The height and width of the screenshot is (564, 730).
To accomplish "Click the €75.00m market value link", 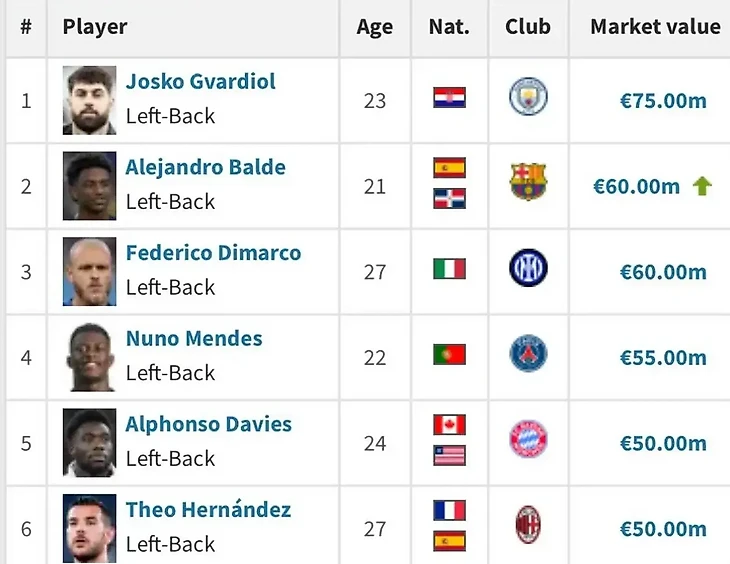I will pyautogui.click(x=663, y=101).
